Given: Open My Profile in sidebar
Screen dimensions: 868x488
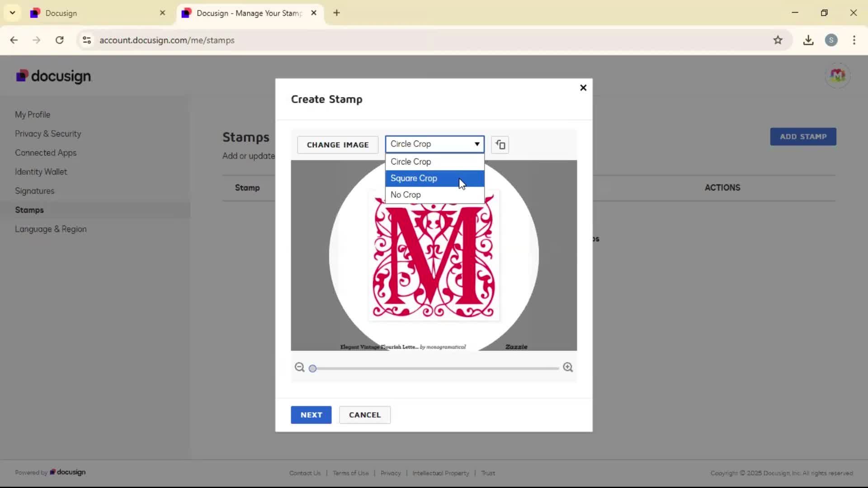Looking at the screenshot, I should (33, 115).
